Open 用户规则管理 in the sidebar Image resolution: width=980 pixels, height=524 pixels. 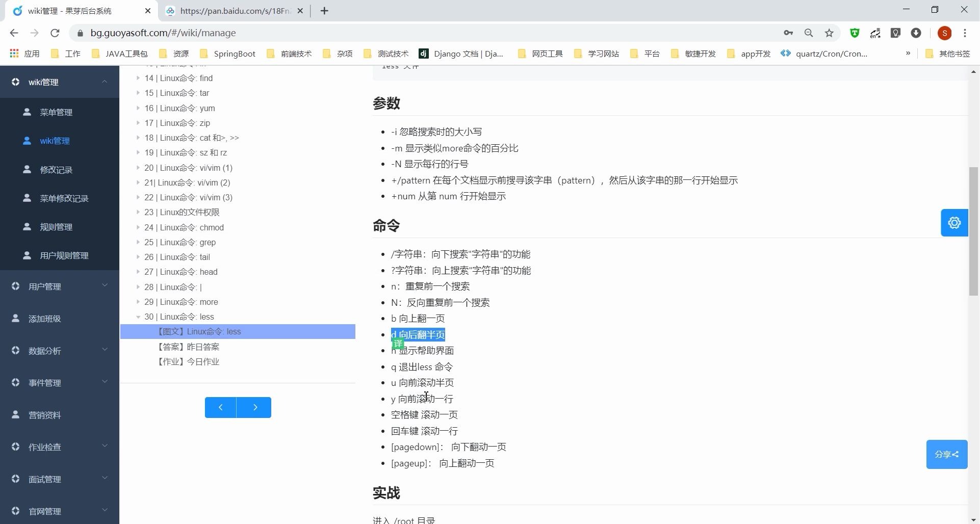pyautogui.click(x=60, y=255)
